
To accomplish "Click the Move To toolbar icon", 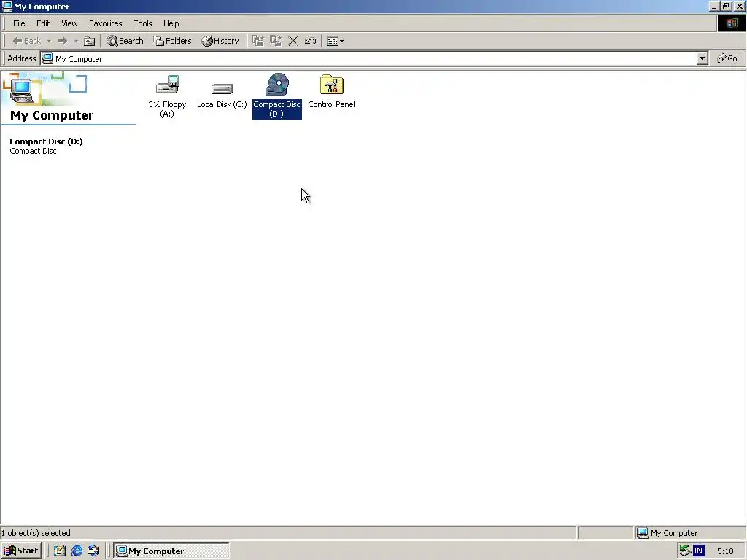I will 258,41.
